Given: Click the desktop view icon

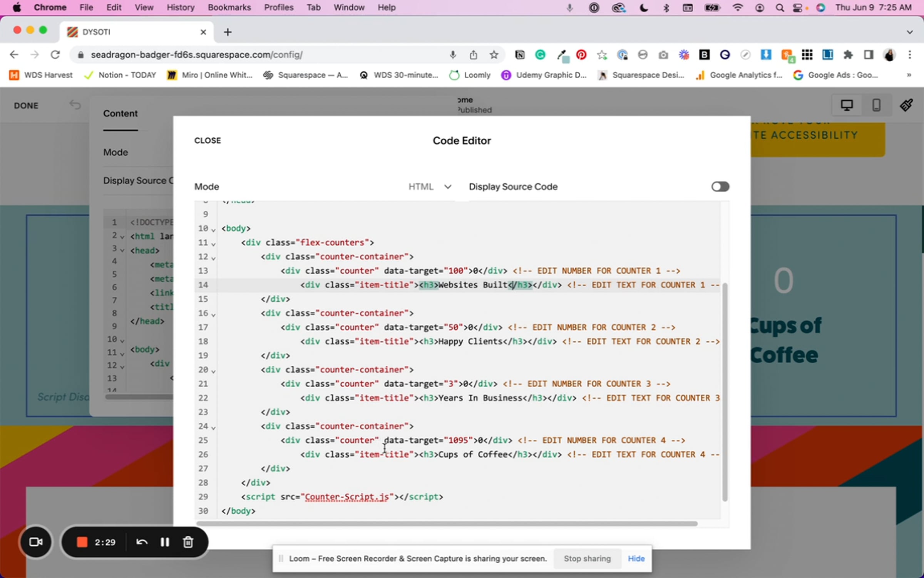Looking at the screenshot, I should [846, 105].
